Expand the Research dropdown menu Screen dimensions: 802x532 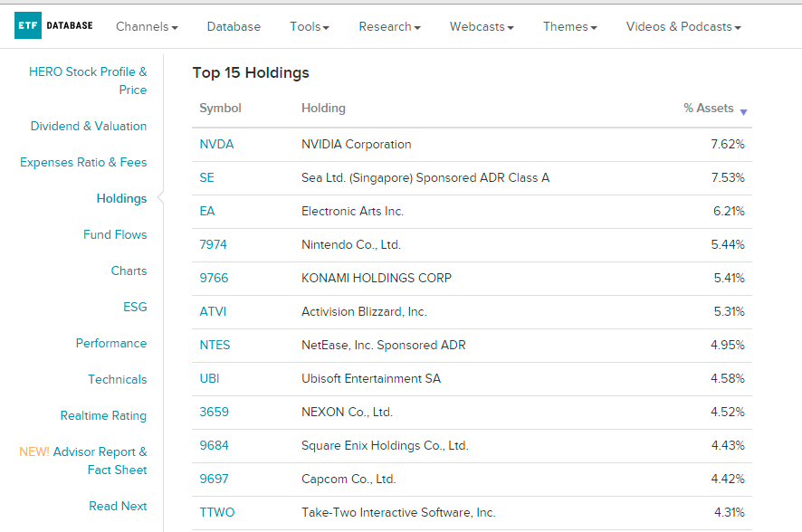(390, 26)
